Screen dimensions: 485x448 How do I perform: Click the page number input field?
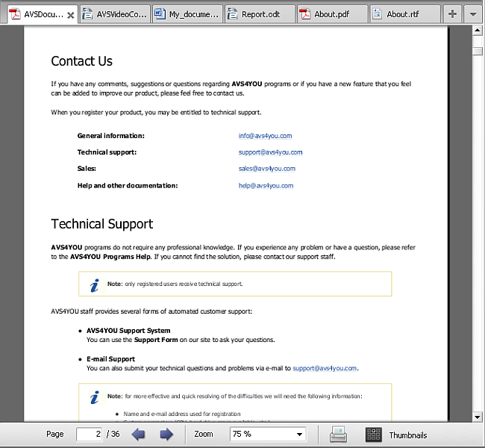click(x=89, y=434)
